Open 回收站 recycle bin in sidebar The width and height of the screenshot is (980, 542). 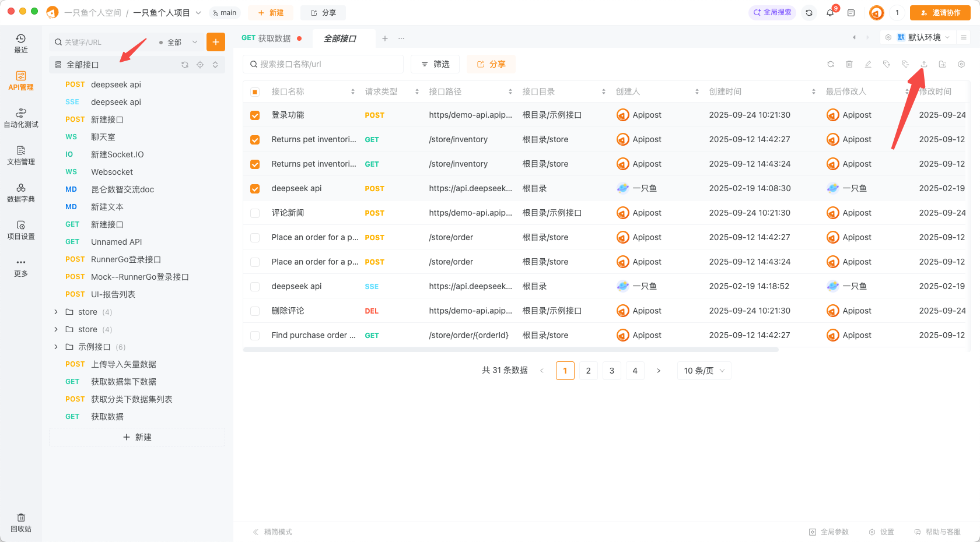(x=21, y=523)
